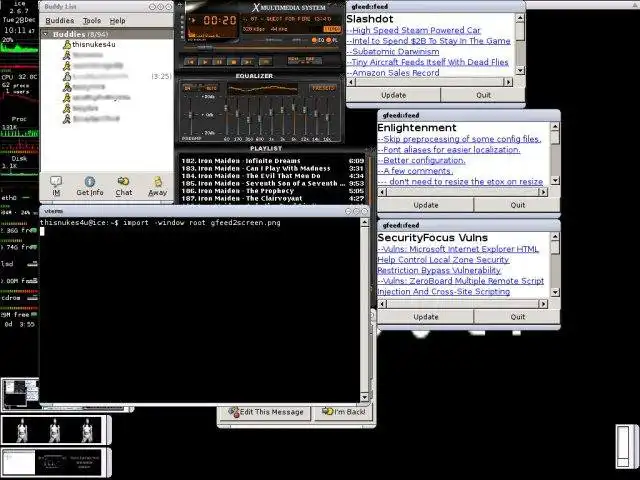The height and width of the screenshot is (480, 640).
Task: Click Slashdot feed scrollbar down arrow
Action: tap(520, 71)
